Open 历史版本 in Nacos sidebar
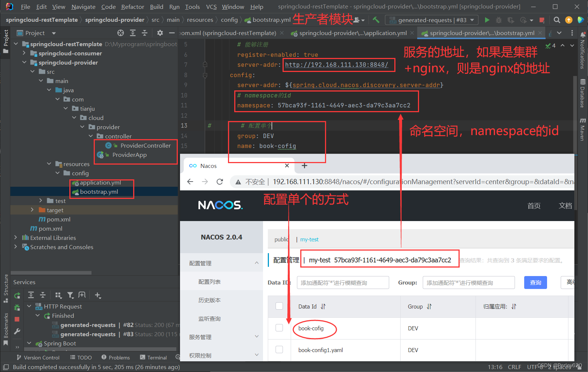 (210, 300)
